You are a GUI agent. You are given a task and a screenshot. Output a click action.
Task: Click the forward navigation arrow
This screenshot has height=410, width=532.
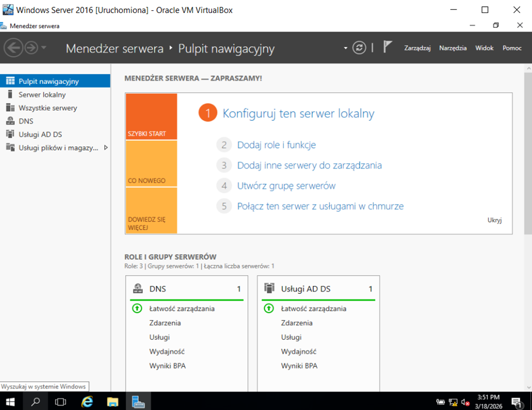[x=31, y=48]
